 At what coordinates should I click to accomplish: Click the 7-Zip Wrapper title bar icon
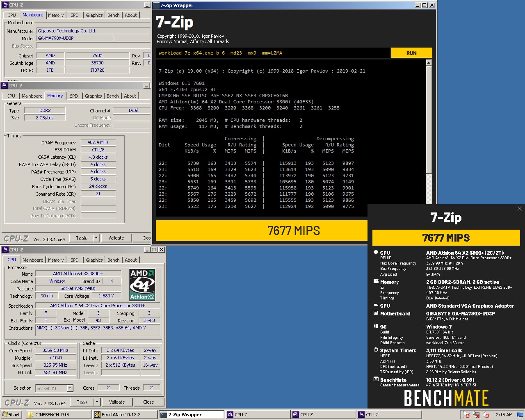click(x=156, y=5)
